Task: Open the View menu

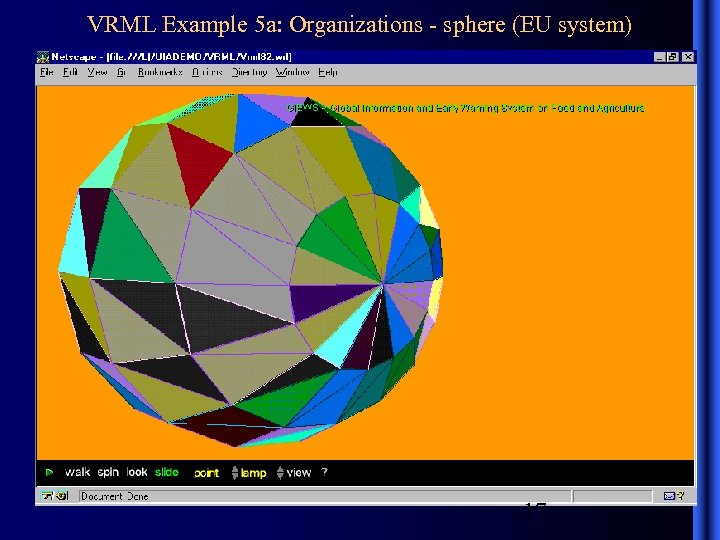Action: pyautogui.click(x=97, y=72)
